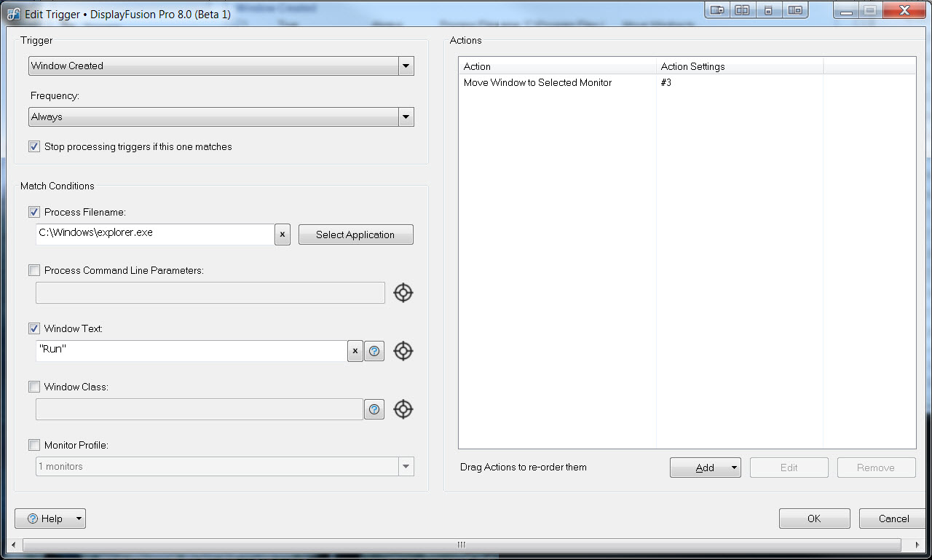Click the horizontal scrollbar at the window bottom
Viewport: 932px width, 560px height.
461,545
